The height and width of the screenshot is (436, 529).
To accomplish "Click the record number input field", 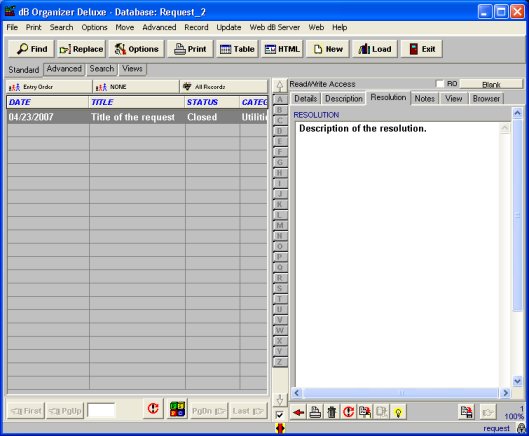I will [x=101, y=410].
